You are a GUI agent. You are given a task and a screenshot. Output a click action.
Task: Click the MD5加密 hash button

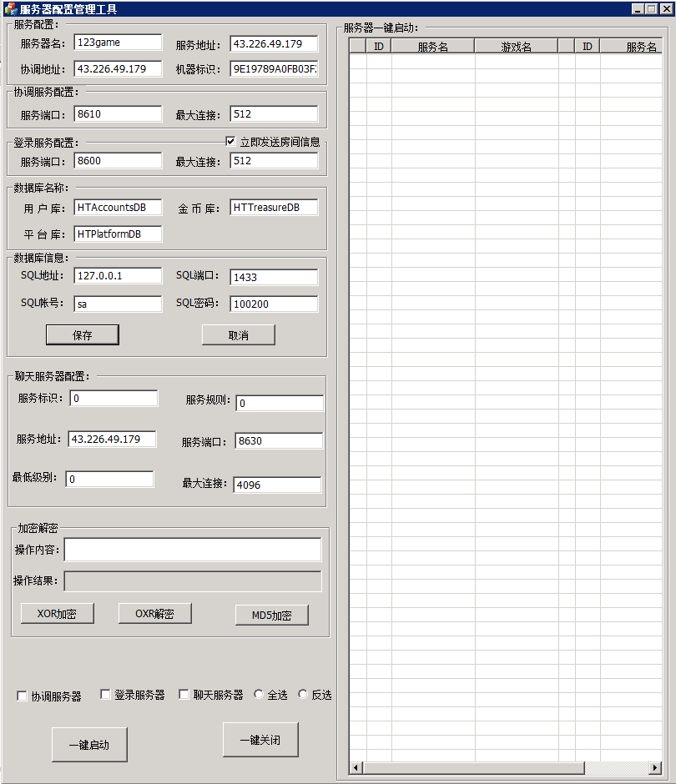click(x=271, y=615)
